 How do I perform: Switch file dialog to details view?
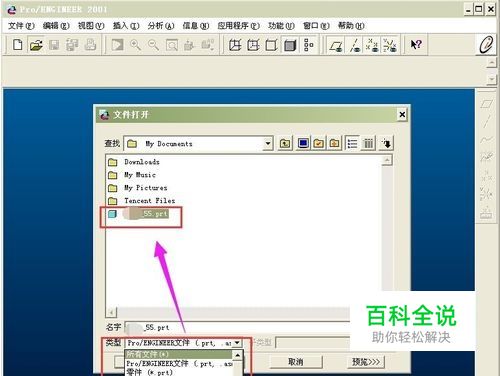[368, 144]
